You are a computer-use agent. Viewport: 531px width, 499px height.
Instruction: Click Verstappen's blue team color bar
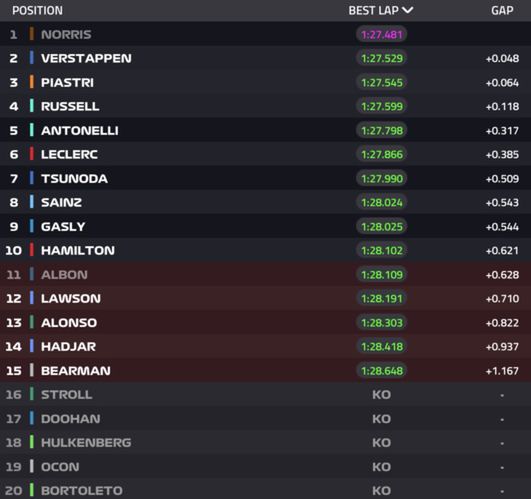[31, 58]
